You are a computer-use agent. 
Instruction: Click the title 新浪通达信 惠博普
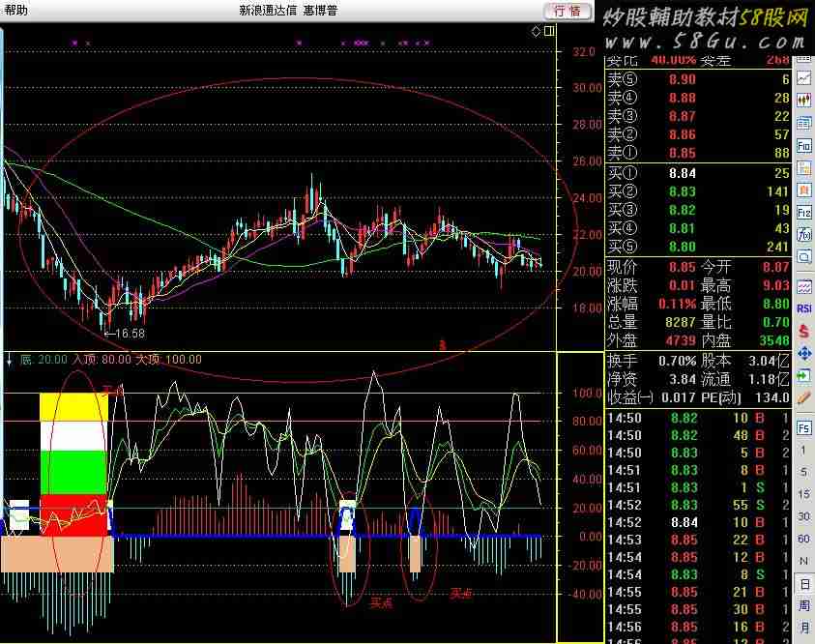(x=288, y=11)
